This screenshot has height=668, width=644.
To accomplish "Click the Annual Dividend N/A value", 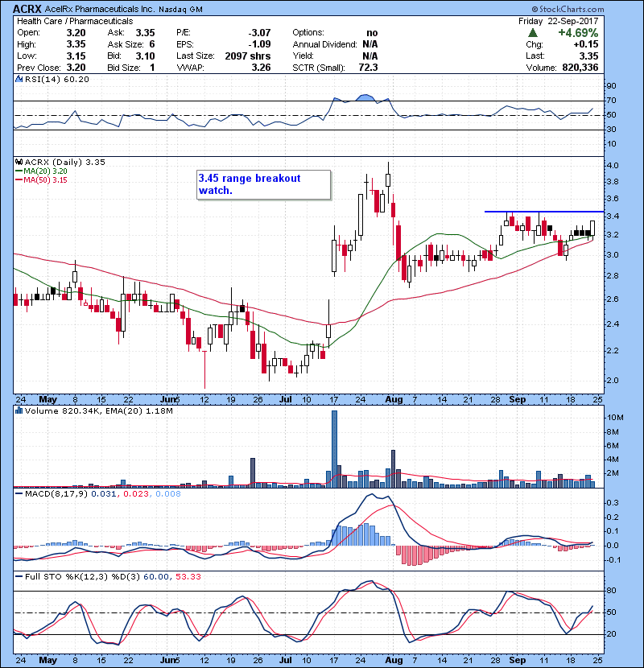I will 370,44.
